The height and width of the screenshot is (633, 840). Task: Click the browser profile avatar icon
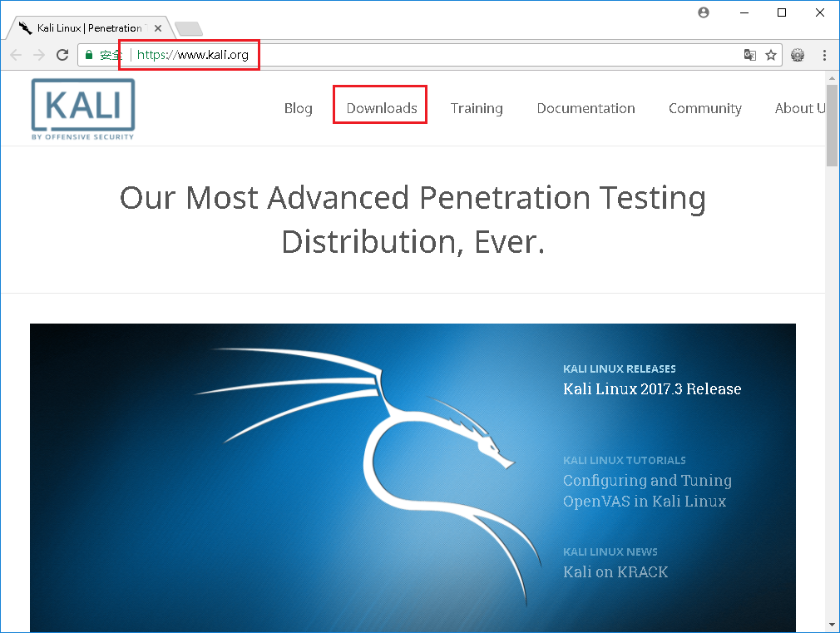click(x=703, y=12)
